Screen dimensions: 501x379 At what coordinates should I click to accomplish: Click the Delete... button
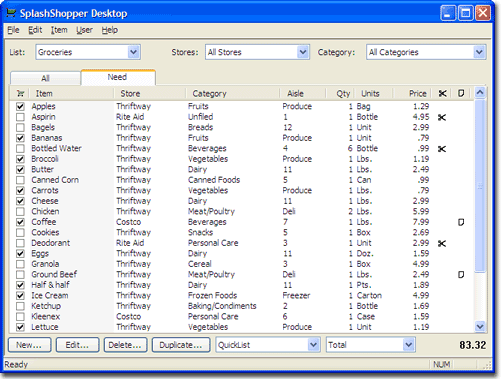tap(125, 345)
